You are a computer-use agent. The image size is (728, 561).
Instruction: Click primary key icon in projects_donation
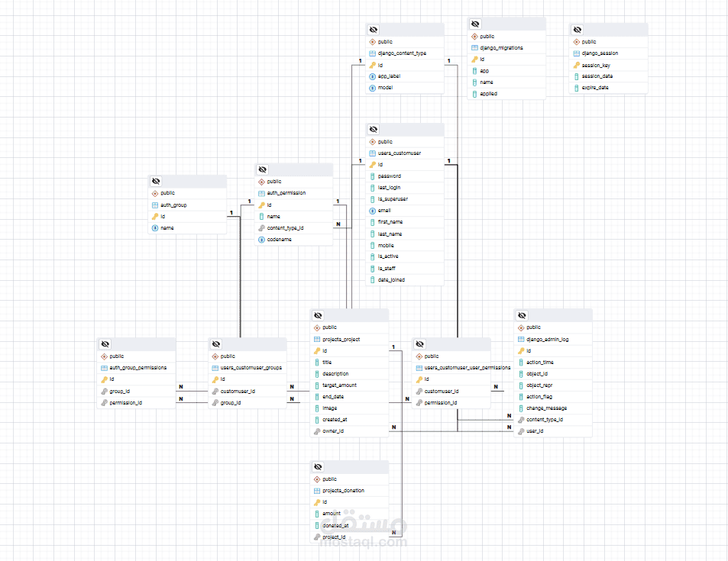(317, 502)
